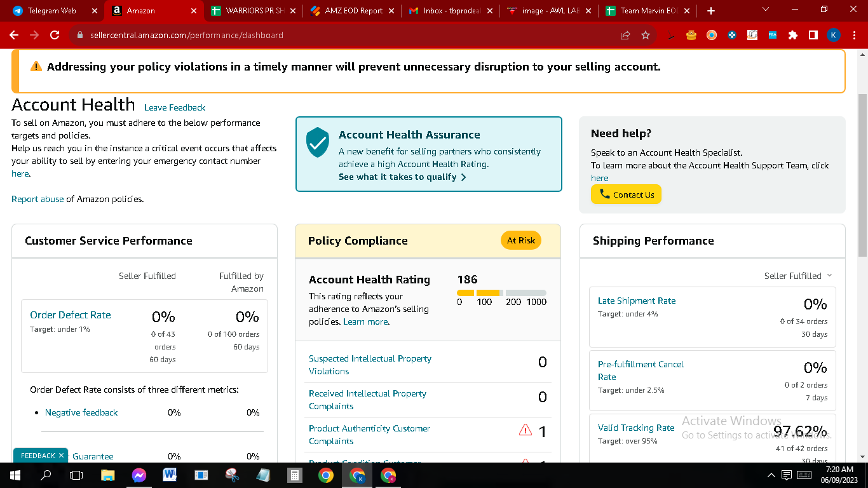Image resolution: width=868 pixels, height=488 pixels.
Task: Open the Extensions puzzle-piece menu
Action: [x=793, y=36]
